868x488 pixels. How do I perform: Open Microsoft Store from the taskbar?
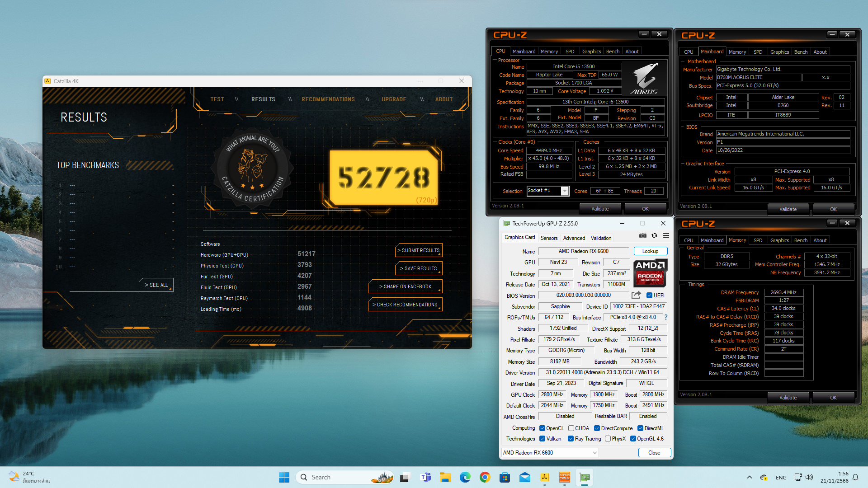pos(505,477)
